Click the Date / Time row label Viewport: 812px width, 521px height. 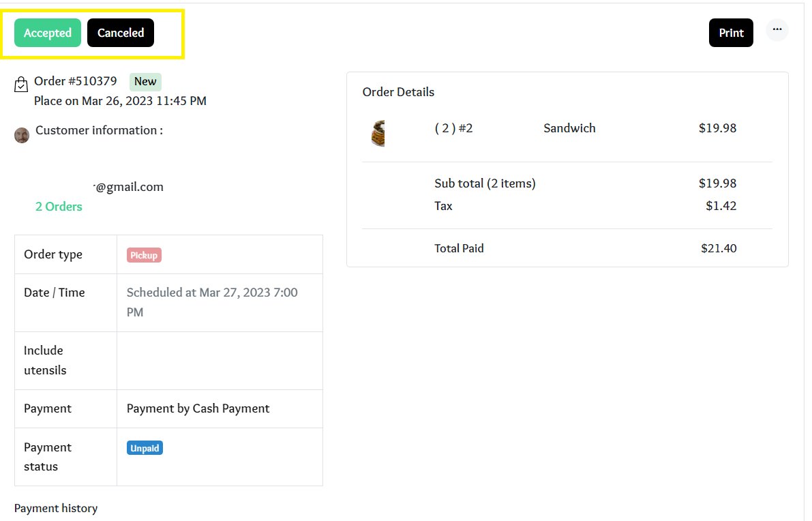point(55,292)
